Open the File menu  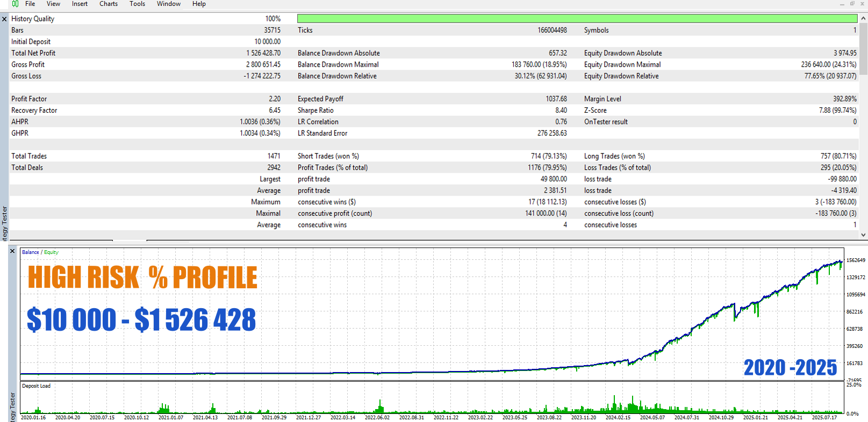[30, 4]
